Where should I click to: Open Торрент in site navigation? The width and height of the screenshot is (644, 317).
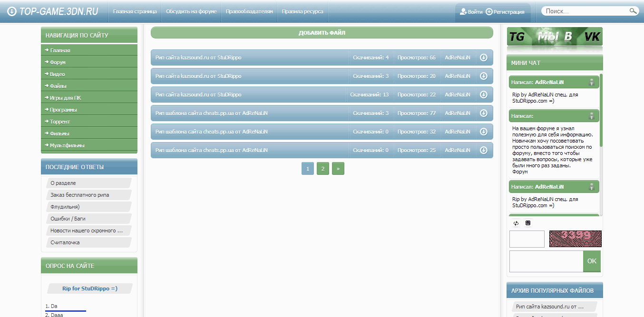click(59, 122)
